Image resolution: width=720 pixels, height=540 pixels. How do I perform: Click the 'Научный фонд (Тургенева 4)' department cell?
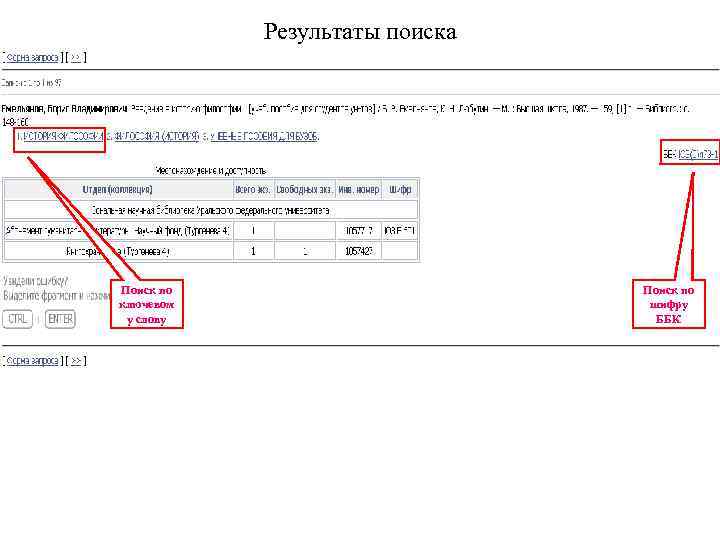point(118,231)
